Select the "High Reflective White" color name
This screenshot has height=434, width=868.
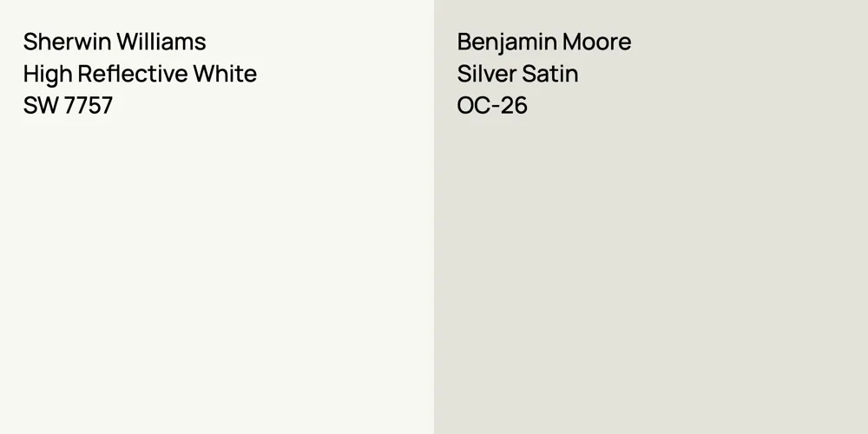pyautogui.click(x=140, y=74)
